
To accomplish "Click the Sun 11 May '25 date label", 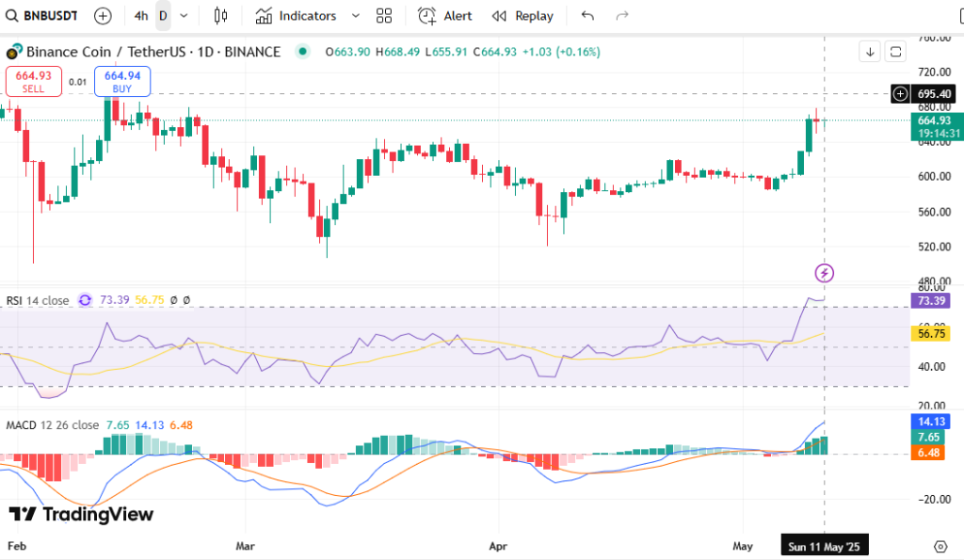I will coord(825,547).
